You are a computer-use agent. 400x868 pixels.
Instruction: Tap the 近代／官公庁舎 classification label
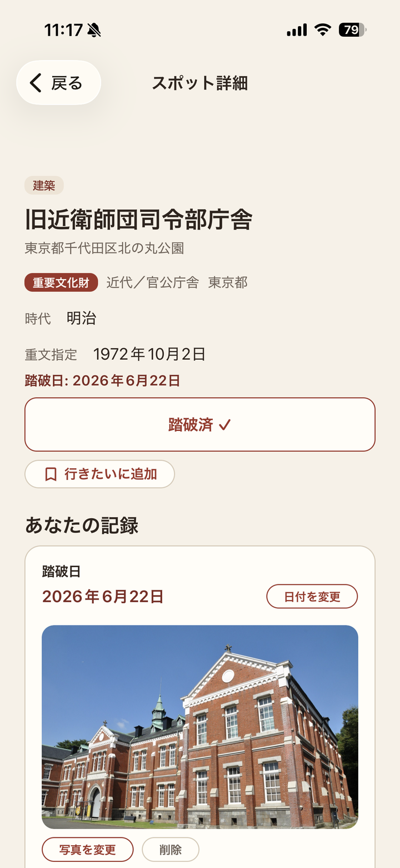153,282
